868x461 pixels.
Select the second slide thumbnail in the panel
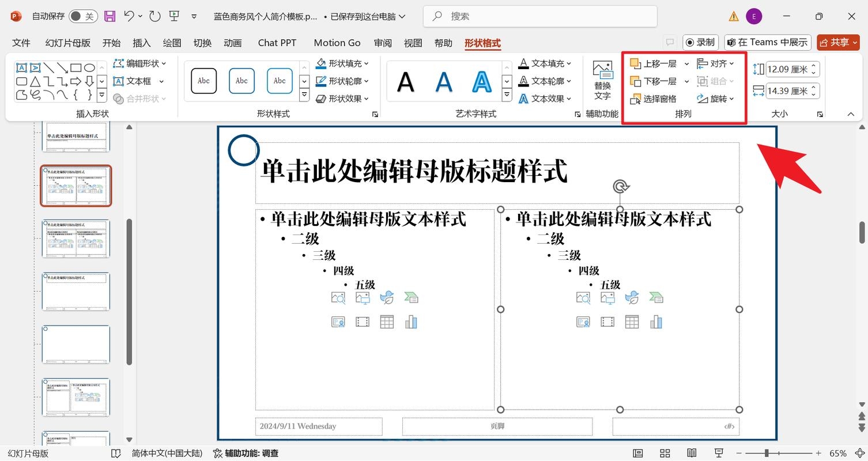tap(76, 186)
